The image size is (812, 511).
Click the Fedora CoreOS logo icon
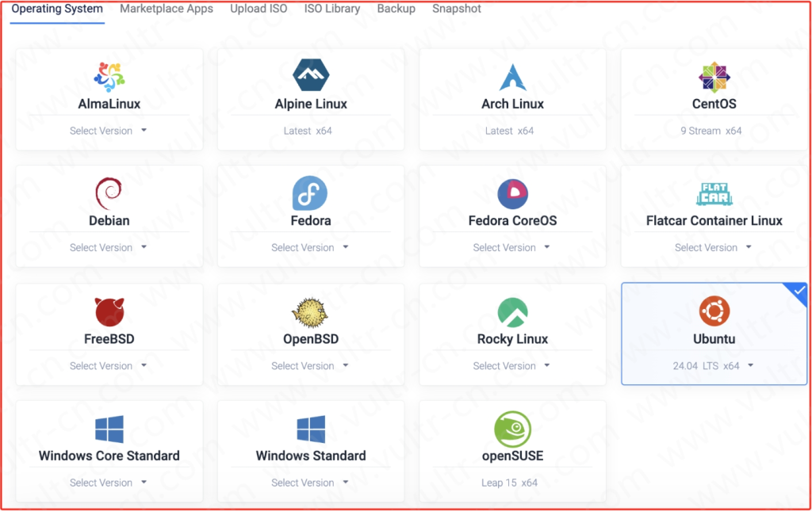tap(513, 194)
